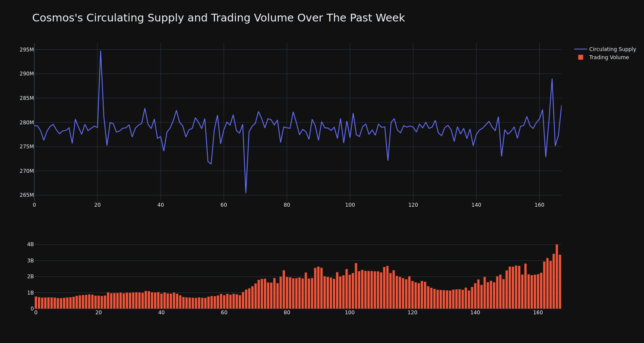
Task: Click x-axis label 80 on the volume chart
Action: [287, 313]
